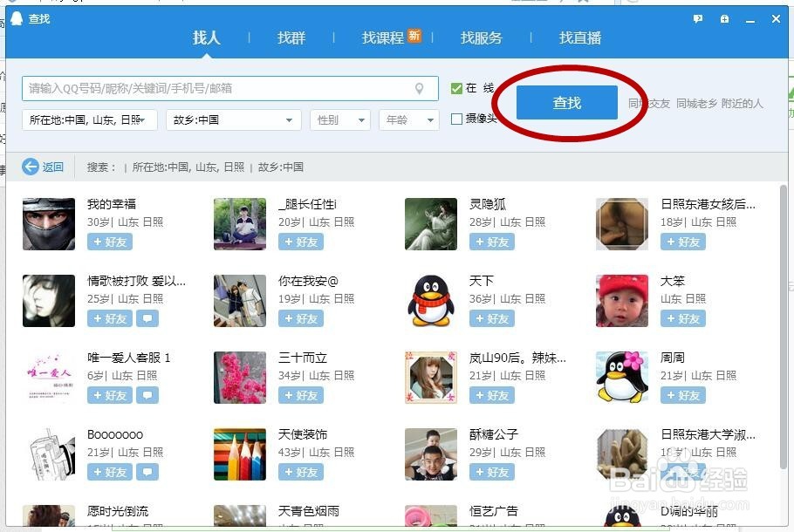794x532 pixels.
Task: Switch to the 找直播 tab
Action: [579, 38]
